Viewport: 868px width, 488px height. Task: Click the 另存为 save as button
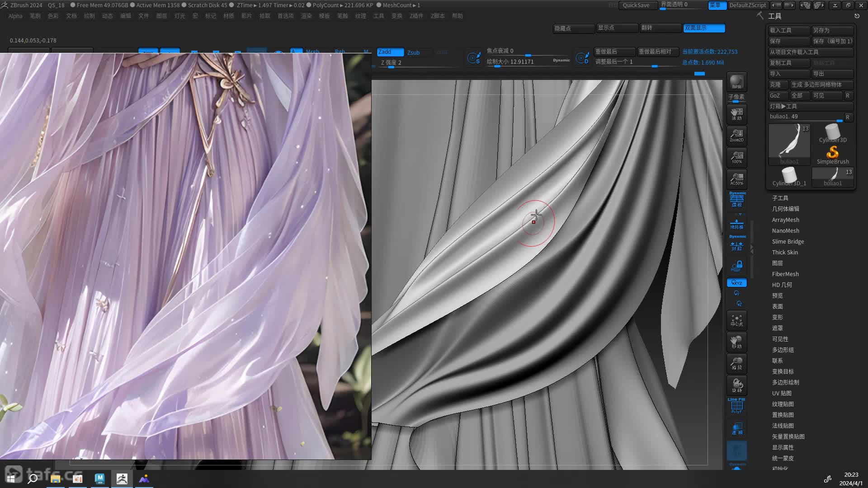pos(833,30)
